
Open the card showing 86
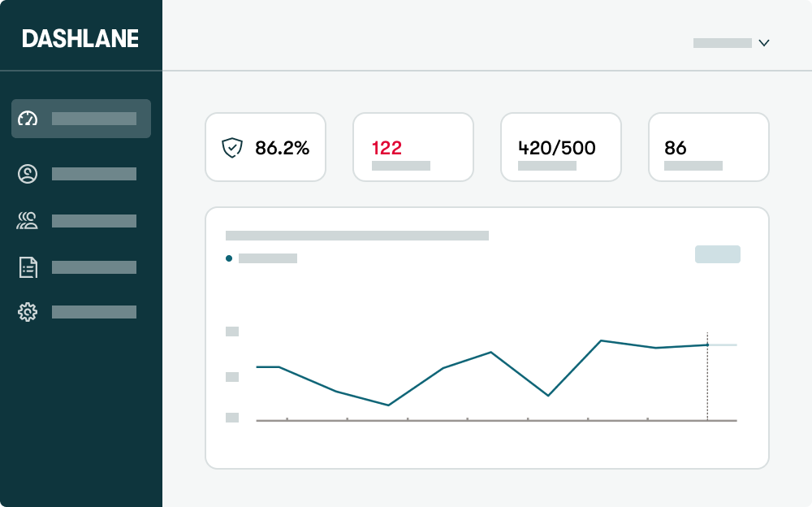[709, 147]
